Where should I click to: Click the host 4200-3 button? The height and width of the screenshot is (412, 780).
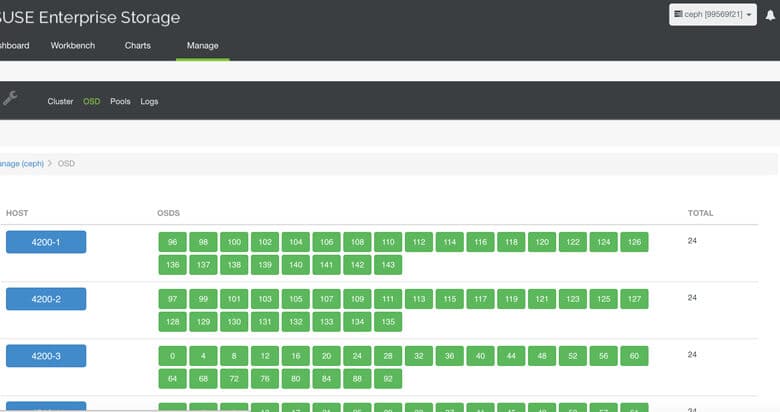(46, 356)
